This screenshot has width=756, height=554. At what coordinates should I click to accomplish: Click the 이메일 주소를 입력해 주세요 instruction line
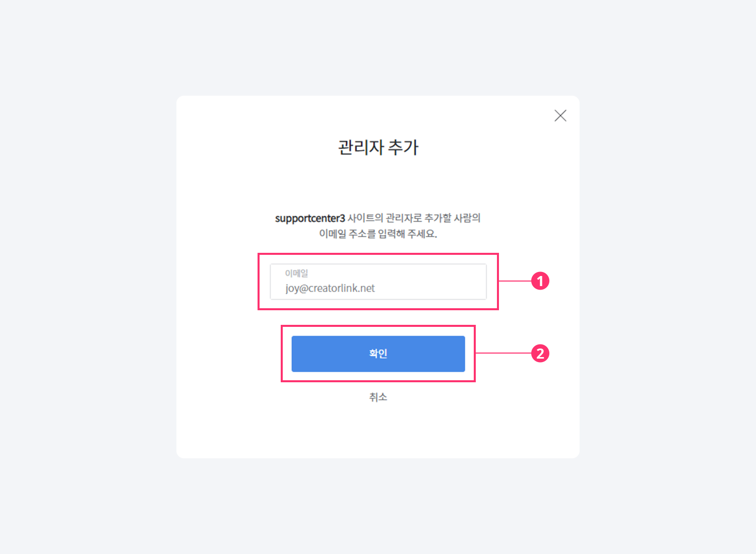coord(378,234)
